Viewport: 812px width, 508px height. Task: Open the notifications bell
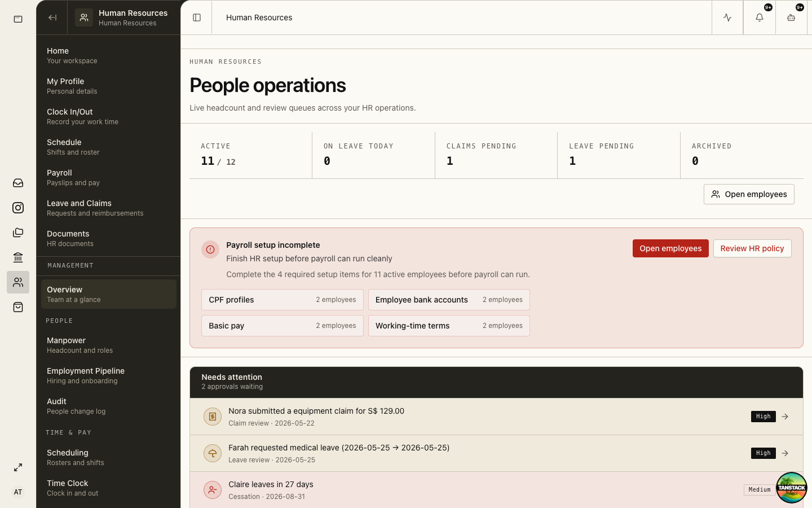(760, 17)
